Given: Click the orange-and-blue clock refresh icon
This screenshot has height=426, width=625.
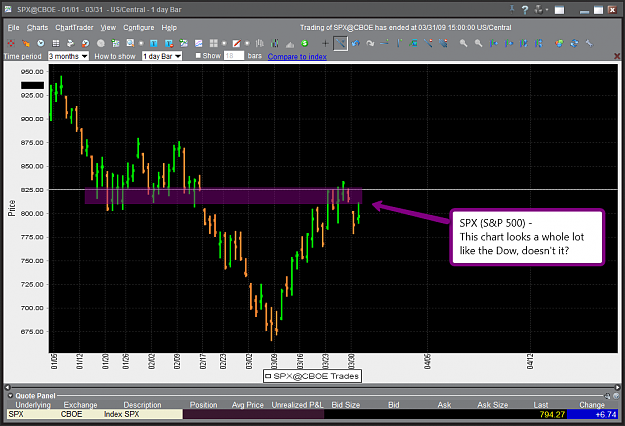Looking at the screenshot, I should (85, 43).
